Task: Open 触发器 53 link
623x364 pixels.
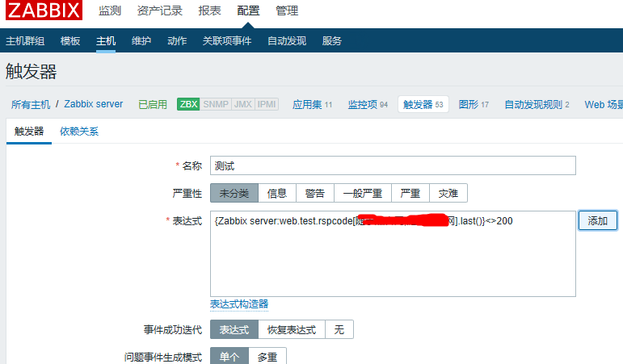Action: 423,104
